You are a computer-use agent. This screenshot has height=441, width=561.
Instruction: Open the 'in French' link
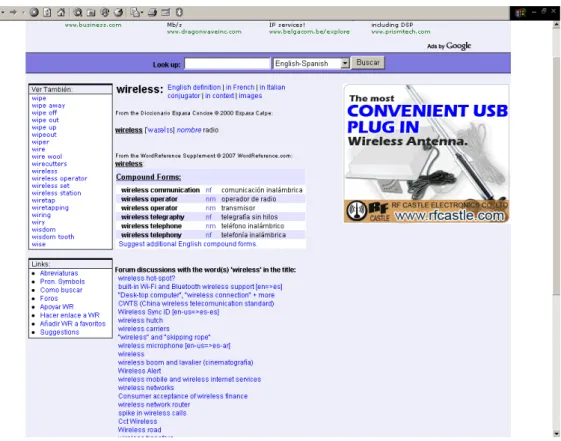[240, 87]
